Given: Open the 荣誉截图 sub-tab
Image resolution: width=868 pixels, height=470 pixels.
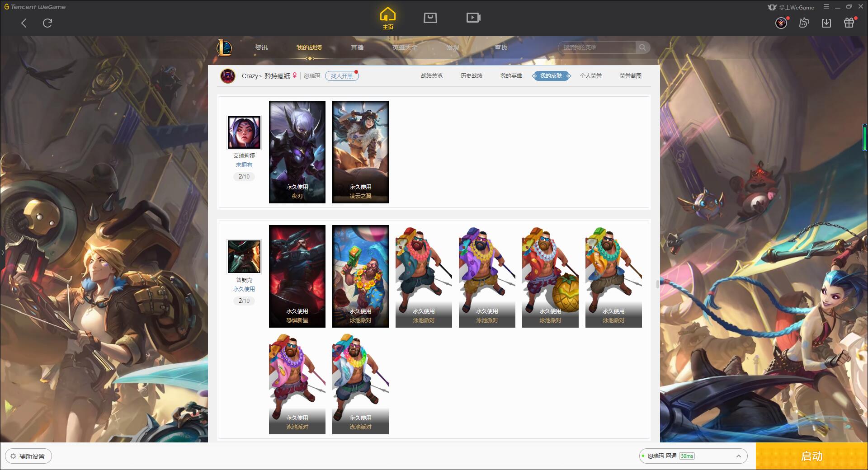Looking at the screenshot, I should [631, 76].
